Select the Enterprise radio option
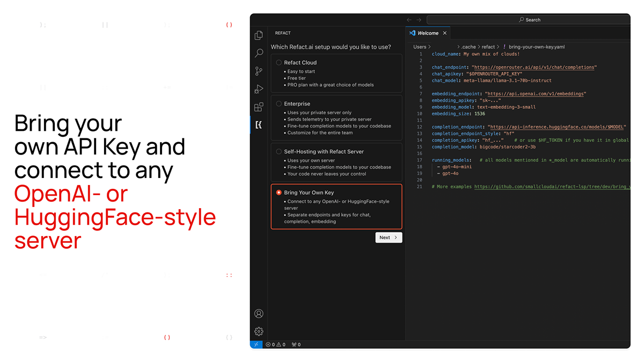 279,104
